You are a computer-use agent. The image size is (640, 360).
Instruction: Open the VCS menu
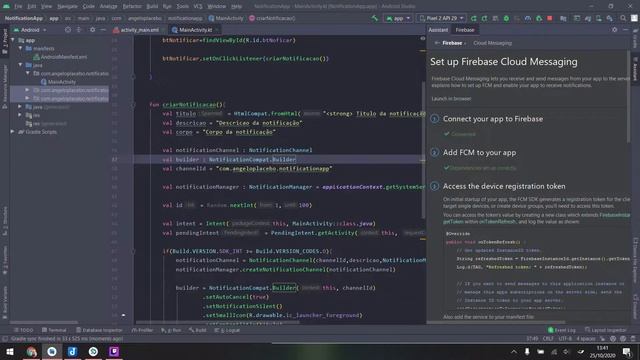coord(198,7)
